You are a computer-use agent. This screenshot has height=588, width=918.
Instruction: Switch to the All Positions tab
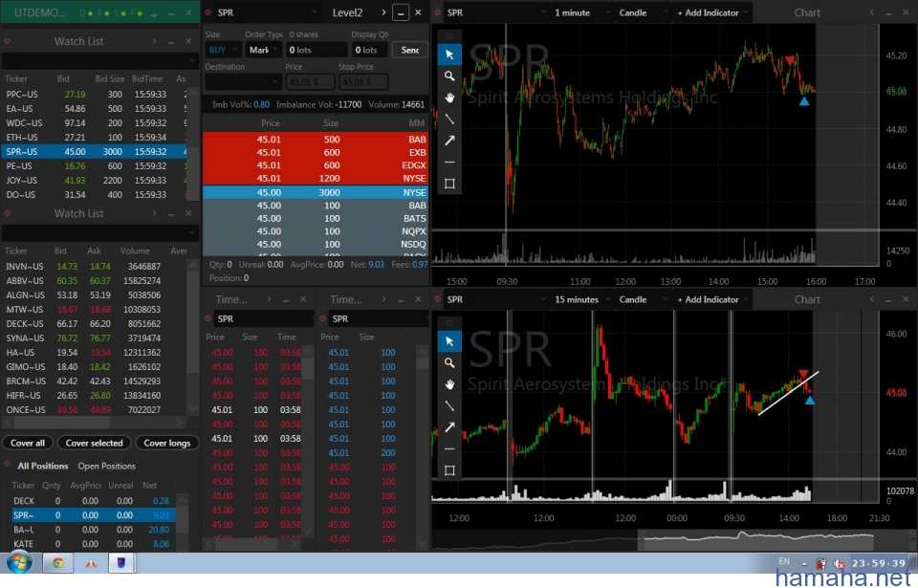[43, 467]
